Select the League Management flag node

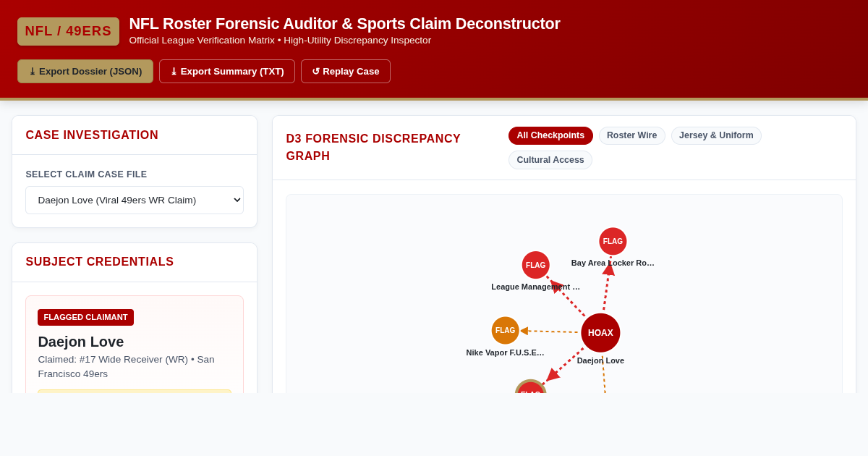[x=536, y=265]
